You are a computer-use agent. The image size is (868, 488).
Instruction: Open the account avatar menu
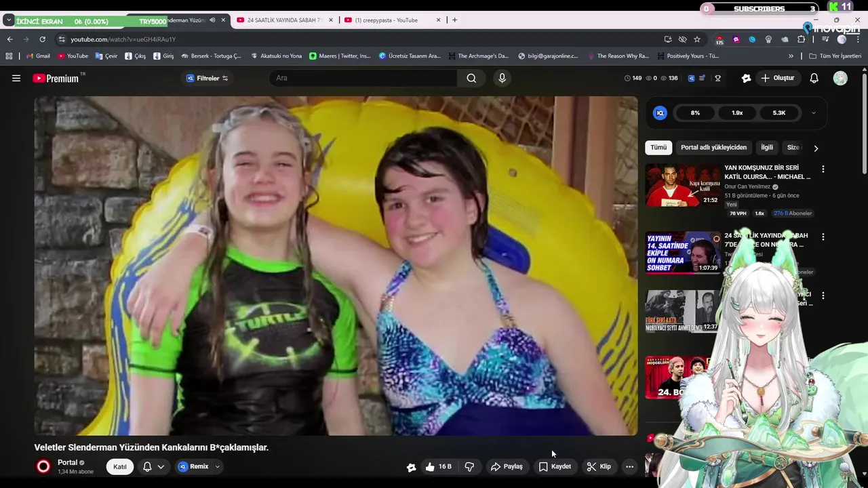click(x=840, y=79)
